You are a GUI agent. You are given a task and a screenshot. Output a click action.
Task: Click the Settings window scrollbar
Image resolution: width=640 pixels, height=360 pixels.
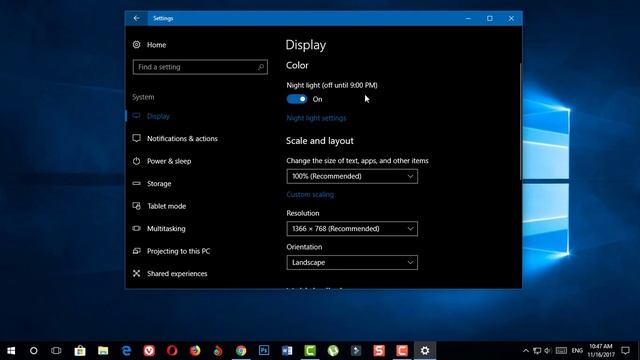click(x=520, y=121)
